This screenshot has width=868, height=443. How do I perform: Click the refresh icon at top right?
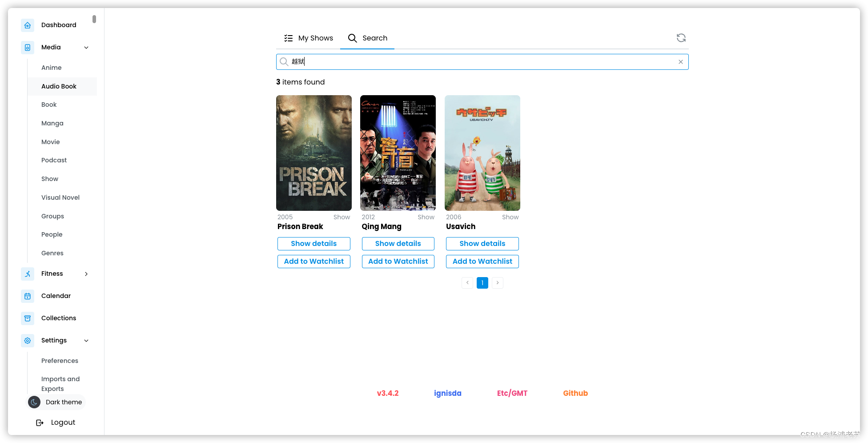click(x=681, y=38)
